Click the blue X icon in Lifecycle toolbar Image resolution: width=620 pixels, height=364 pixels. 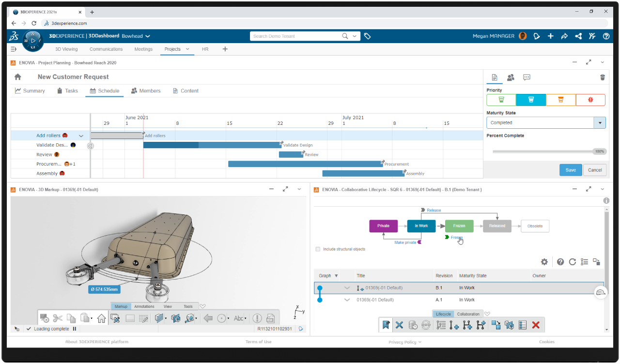[399, 325]
